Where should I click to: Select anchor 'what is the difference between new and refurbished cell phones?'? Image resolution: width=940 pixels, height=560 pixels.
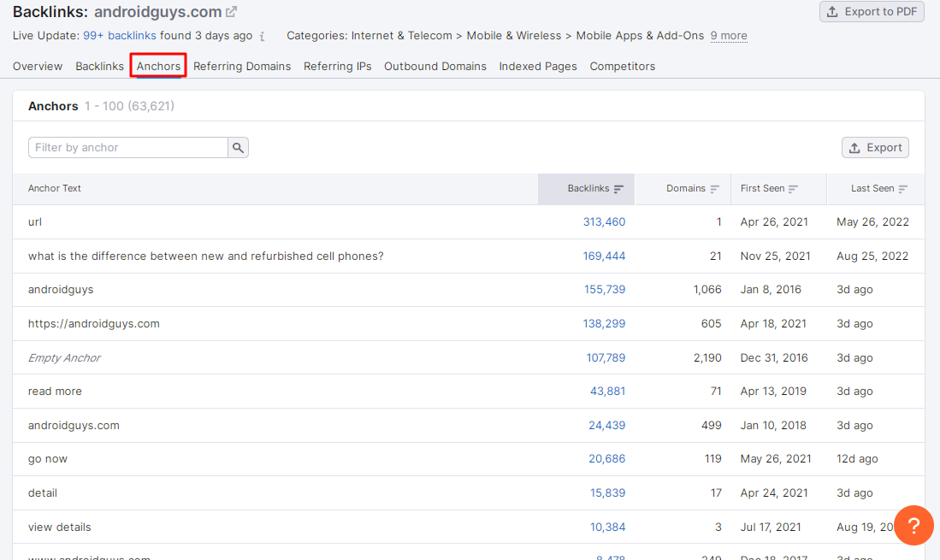coord(205,256)
